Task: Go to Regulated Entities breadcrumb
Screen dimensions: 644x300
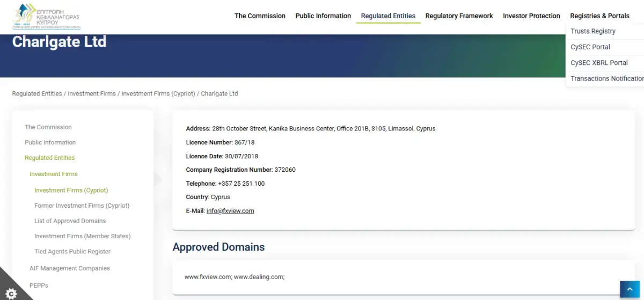Action: pyautogui.click(x=37, y=93)
